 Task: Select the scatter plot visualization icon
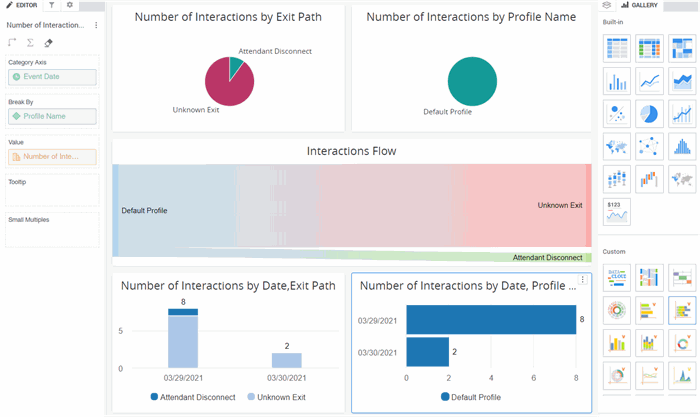[x=617, y=113]
